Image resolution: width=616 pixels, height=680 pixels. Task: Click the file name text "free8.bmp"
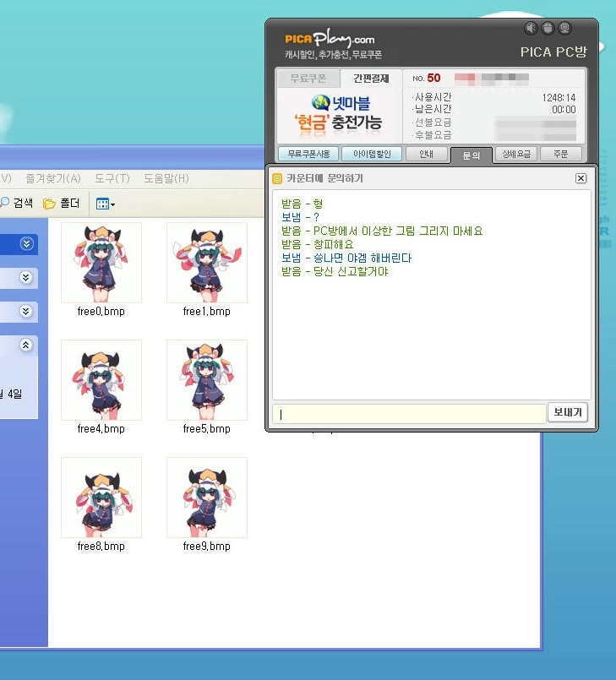(x=101, y=547)
